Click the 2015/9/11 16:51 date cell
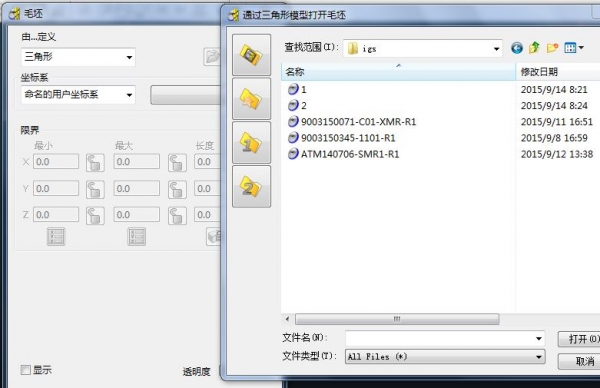This screenshot has height=388, width=600. 557,122
